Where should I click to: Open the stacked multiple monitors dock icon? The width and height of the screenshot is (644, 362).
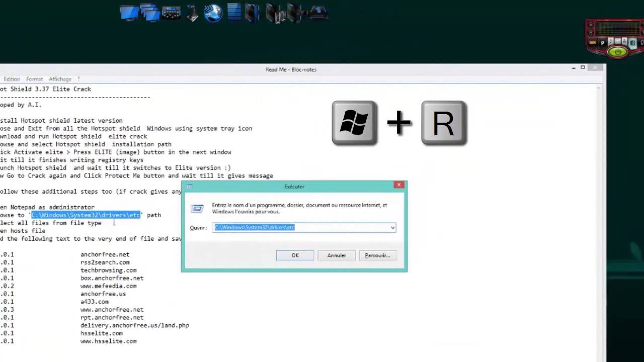pos(150,13)
